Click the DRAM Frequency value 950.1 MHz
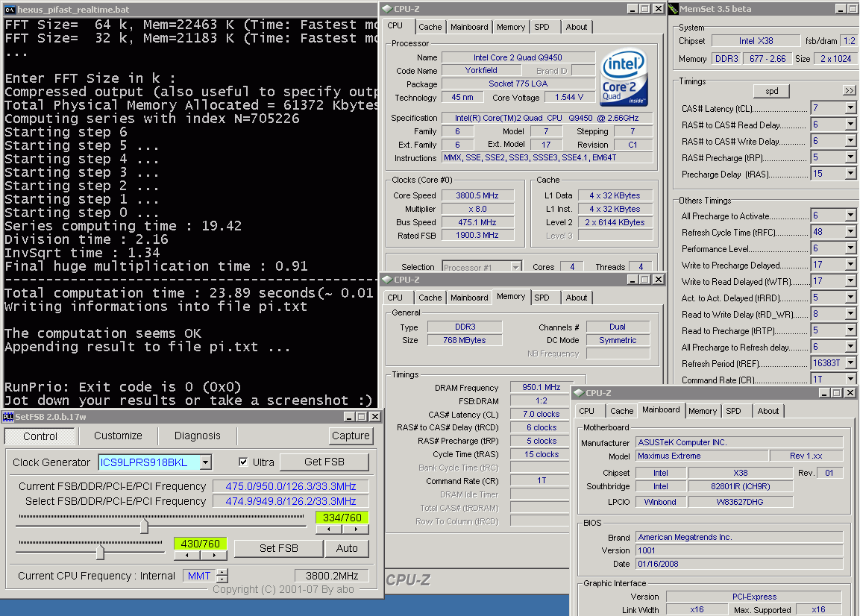The width and height of the screenshot is (860, 616). click(542, 387)
